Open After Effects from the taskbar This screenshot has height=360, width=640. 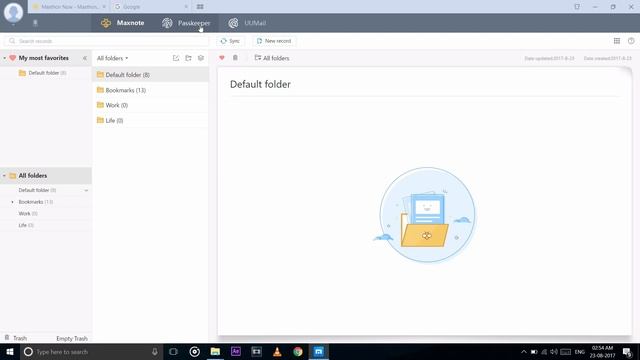coord(236,351)
